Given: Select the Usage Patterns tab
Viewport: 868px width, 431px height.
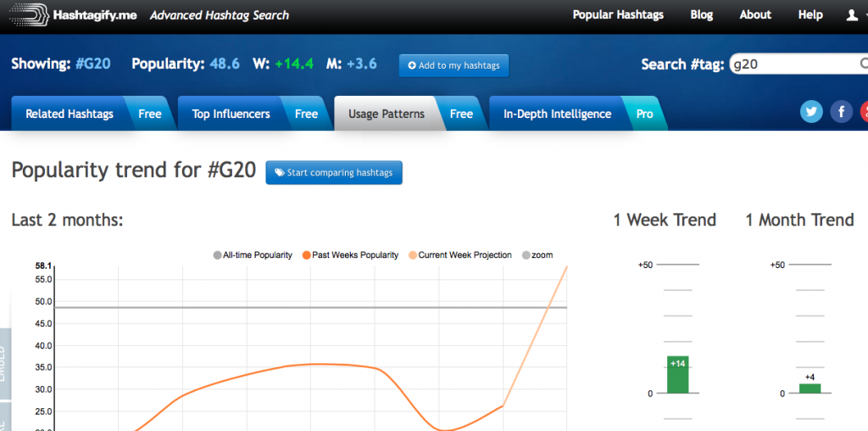Looking at the screenshot, I should 387,114.
